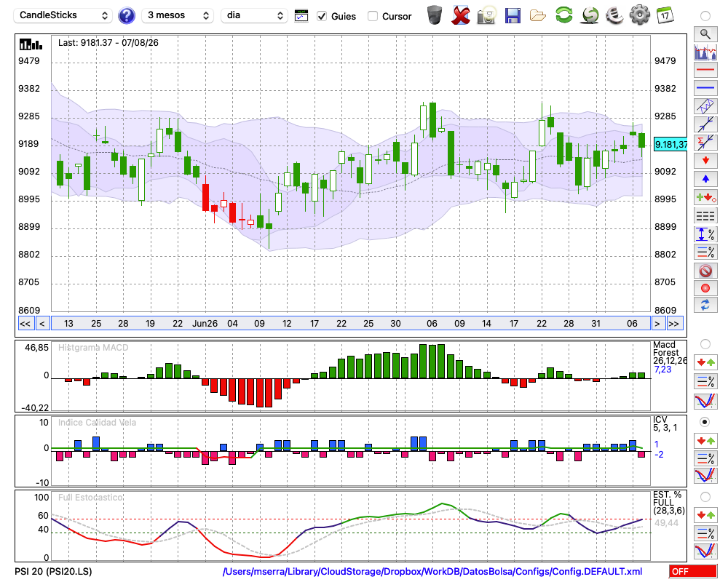The height and width of the screenshot is (582, 728).
Task: Open file with the folder icon
Action: (538, 16)
